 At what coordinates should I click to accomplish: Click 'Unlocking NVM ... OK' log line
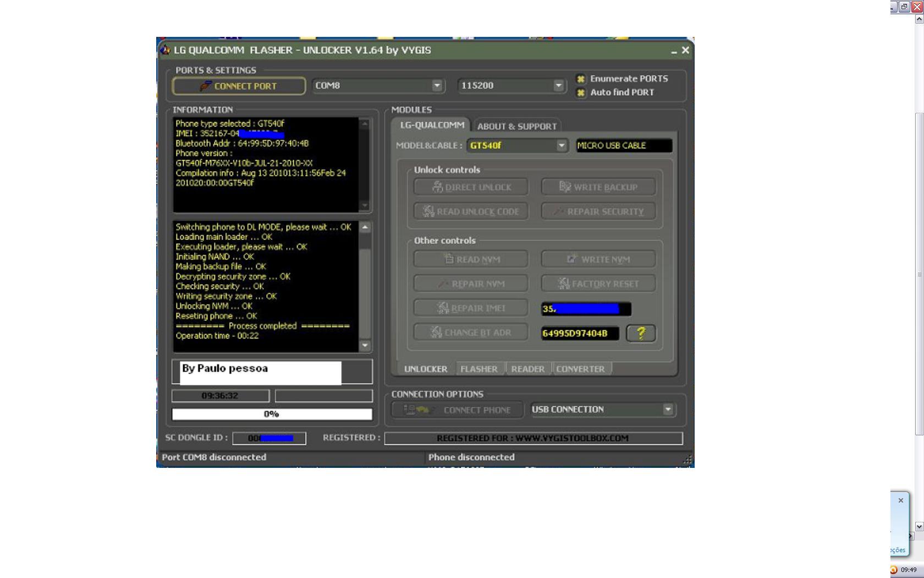click(x=214, y=306)
